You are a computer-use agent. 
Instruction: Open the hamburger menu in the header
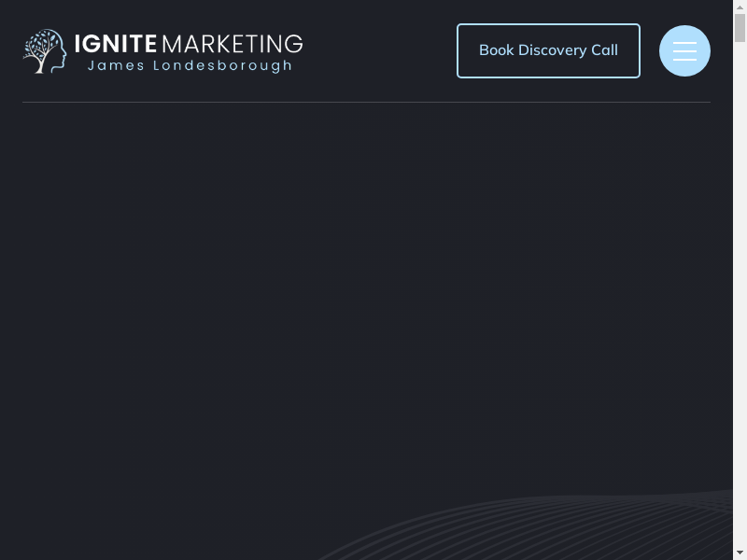[x=684, y=50]
